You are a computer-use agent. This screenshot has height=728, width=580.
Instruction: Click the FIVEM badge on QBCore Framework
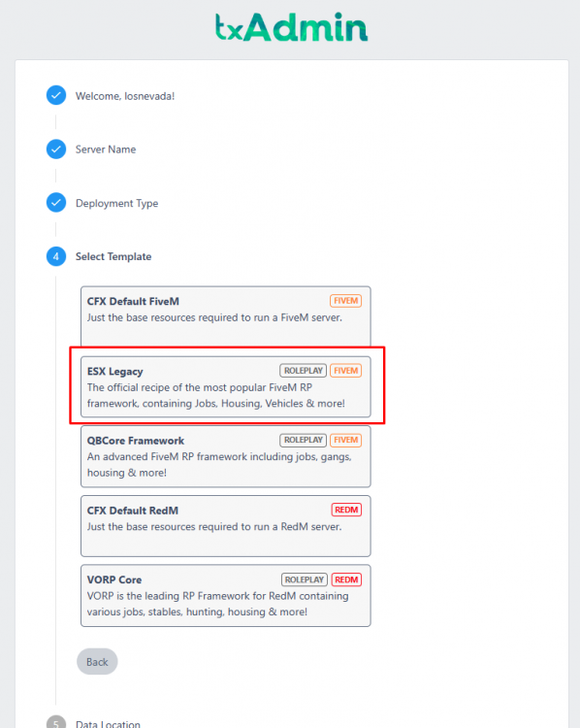[345, 440]
